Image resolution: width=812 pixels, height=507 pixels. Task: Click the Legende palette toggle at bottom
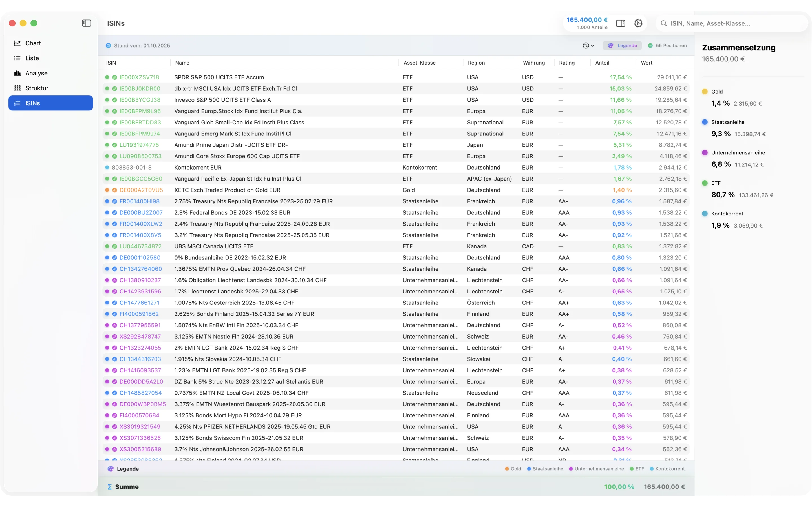click(x=111, y=469)
